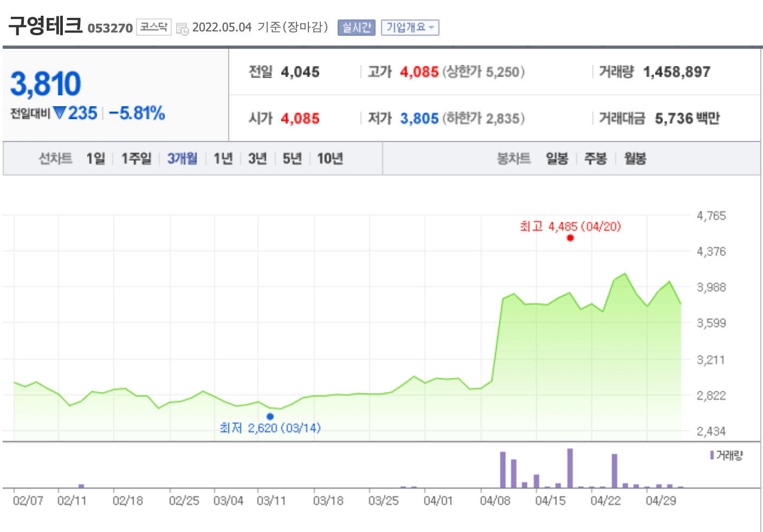Viewport: 763px width, 532px height.
Task: Click the 봉차트 label
Action: [x=514, y=159]
